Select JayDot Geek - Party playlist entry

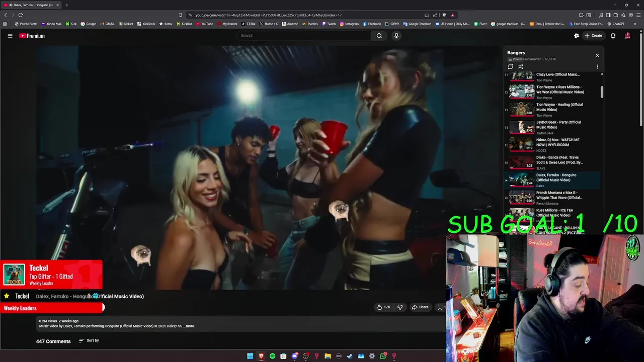coord(552,127)
